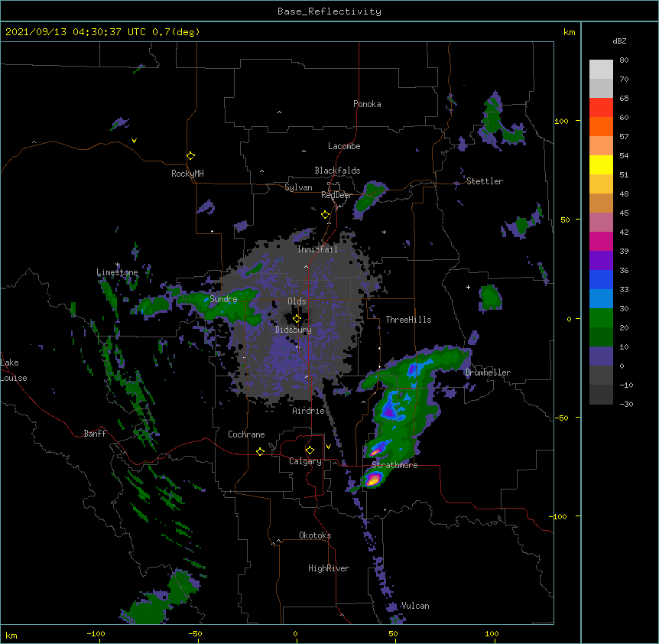Select the light gray 70-80 dBZ legend swatch
This screenshot has width=659, height=644.
click(601, 70)
